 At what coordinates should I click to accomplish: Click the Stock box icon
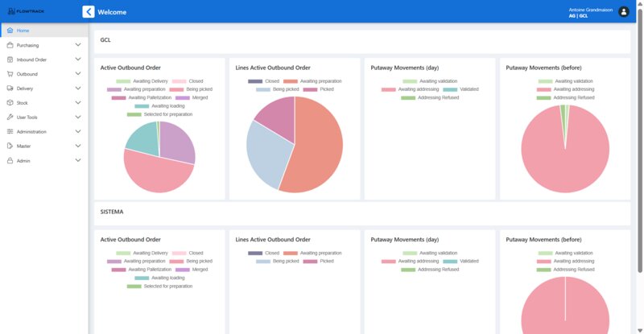pos(10,103)
